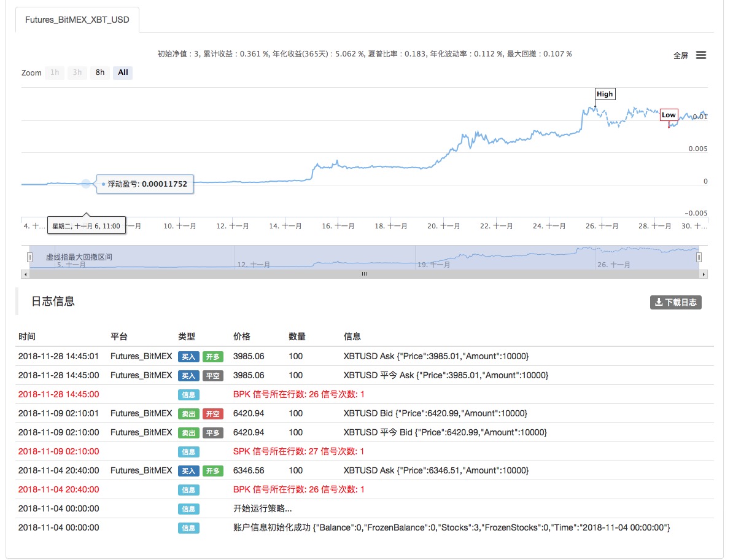This screenshot has width=733, height=560.
Task: Grab the left handle of the range navigator
Action: click(x=29, y=257)
